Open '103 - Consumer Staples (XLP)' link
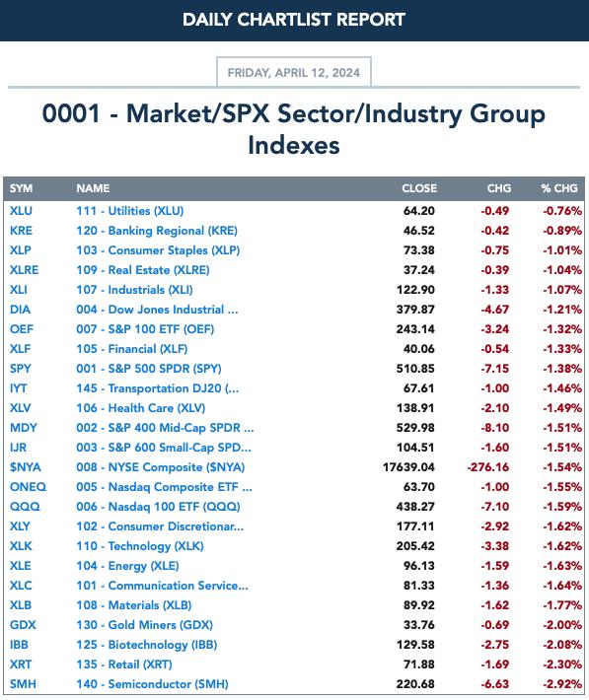Screen dimensions: 589x700 click(x=158, y=250)
